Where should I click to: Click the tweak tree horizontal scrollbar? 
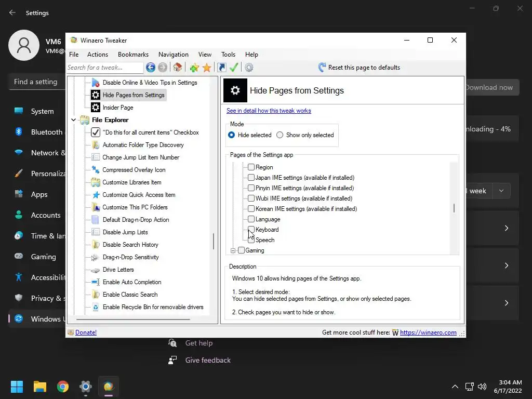tap(133, 320)
